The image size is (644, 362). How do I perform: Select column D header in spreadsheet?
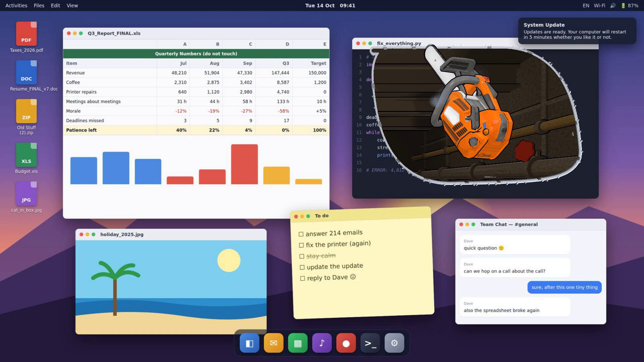point(274,44)
